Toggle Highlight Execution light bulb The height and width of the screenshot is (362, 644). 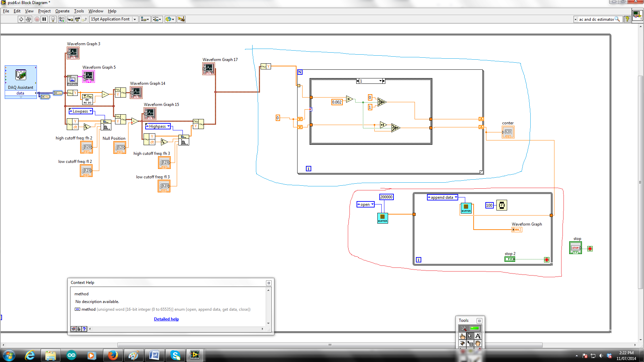(x=53, y=19)
